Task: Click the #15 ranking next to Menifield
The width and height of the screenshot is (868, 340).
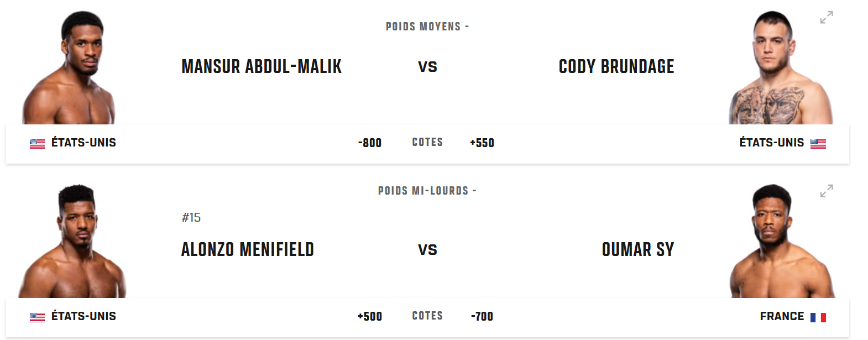Action: click(x=191, y=218)
